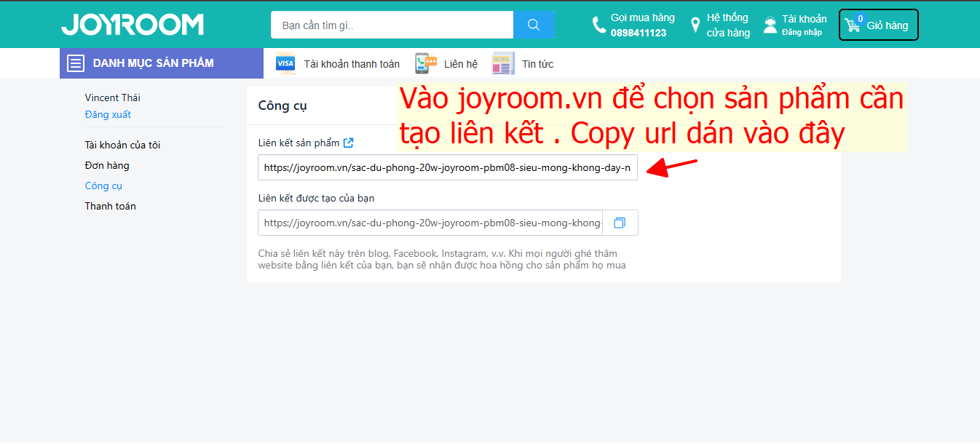Viewport: 980px width, 446px height.
Task: Click Hệ thống cửa hàng link
Action: click(728, 25)
